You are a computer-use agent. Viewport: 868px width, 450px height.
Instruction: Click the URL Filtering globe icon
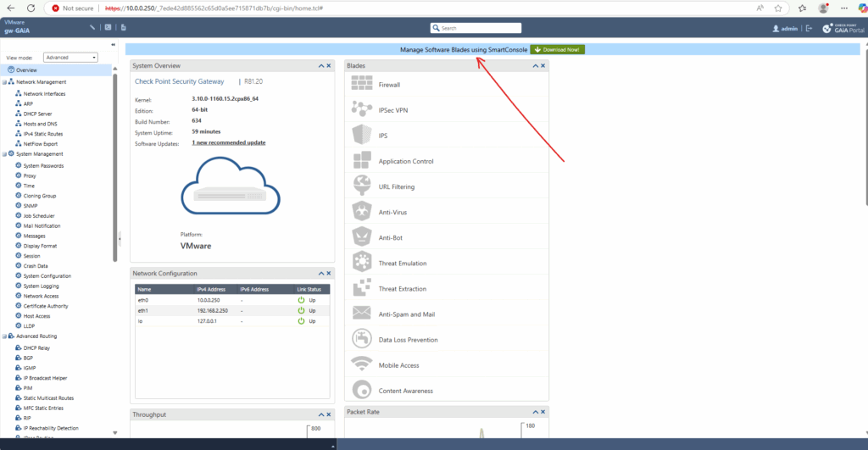click(361, 186)
